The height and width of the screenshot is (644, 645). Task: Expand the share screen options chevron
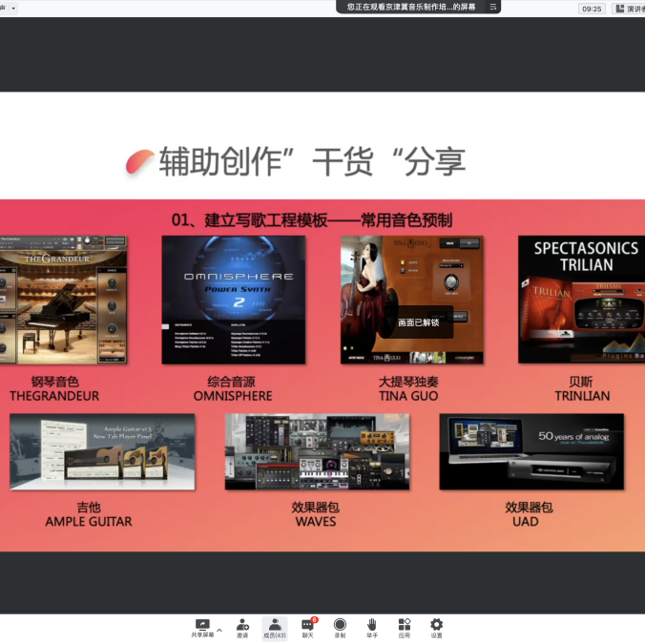219,630
